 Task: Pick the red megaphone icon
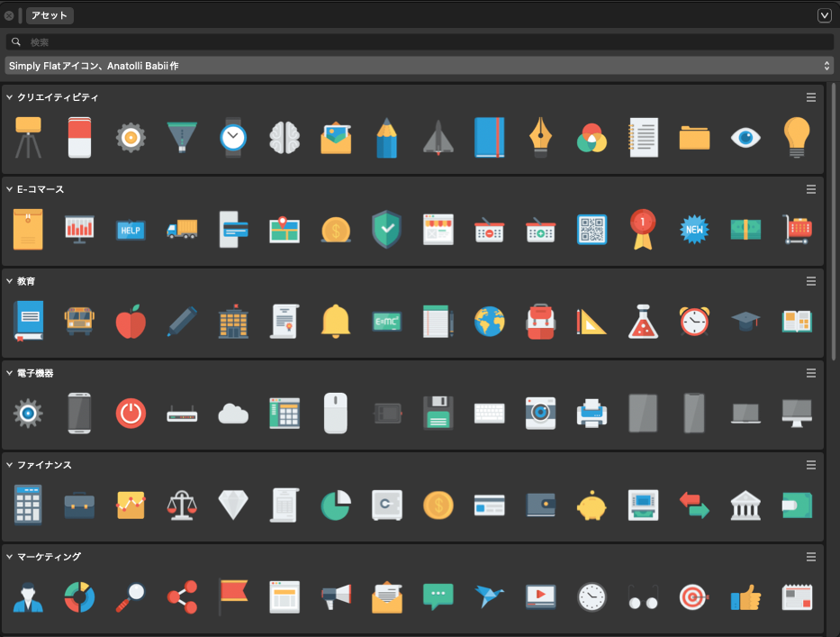coord(336,596)
